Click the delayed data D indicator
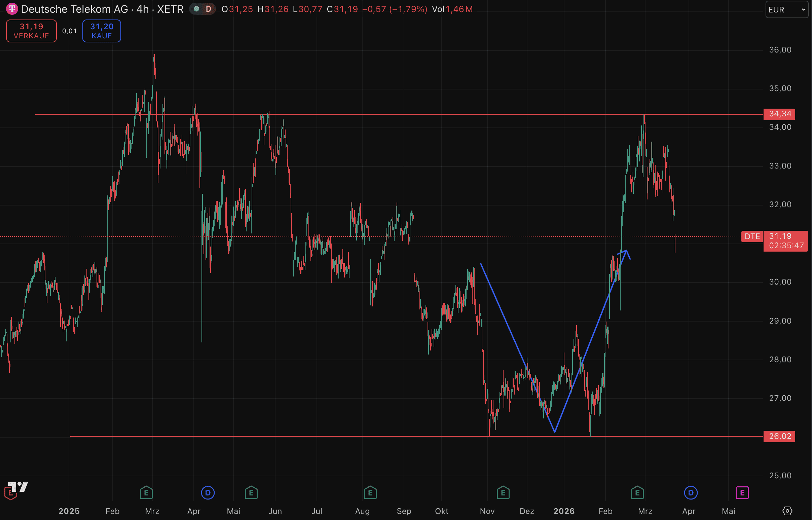 208,9
